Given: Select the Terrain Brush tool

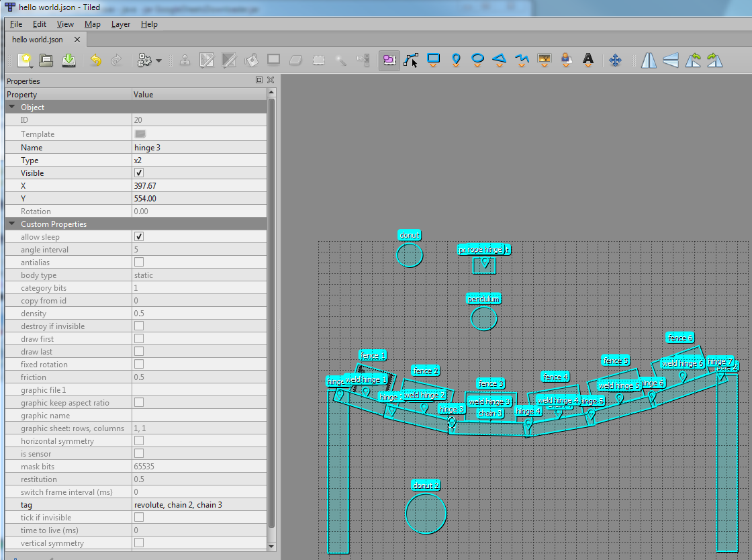Looking at the screenshot, I should (207, 60).
